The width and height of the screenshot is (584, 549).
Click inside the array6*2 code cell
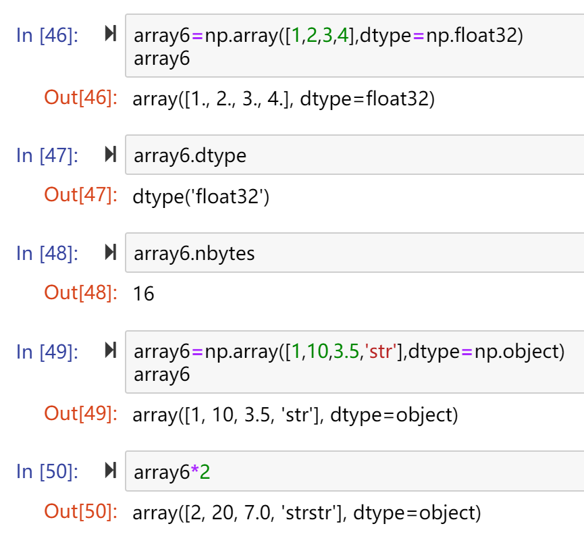click(355, 471)
